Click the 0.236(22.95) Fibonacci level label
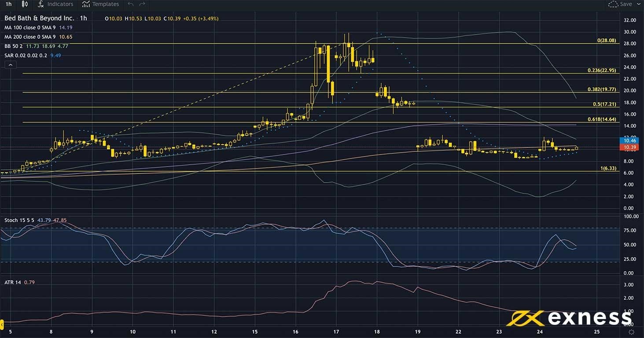This screenshot has width=644, height=338. coord(602,70)
